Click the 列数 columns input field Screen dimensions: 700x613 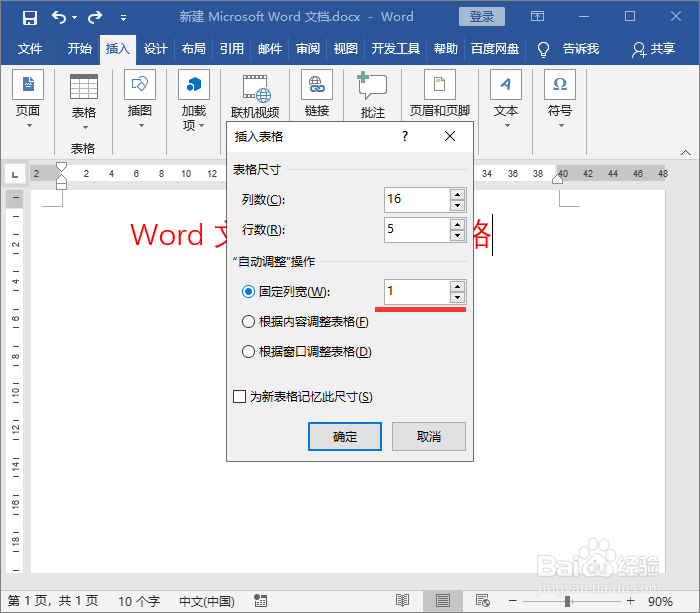pyautogui.click(x=417, y=200)
